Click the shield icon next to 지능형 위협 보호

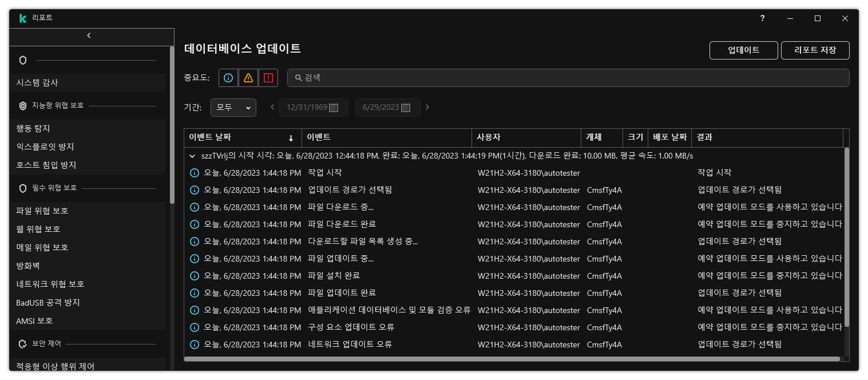[22, 105]
